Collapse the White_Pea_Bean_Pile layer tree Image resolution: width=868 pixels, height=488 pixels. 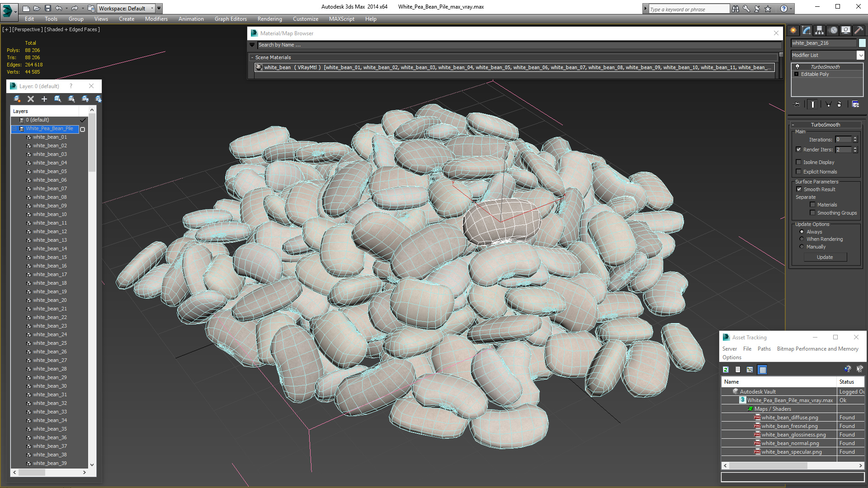(14, 129)
